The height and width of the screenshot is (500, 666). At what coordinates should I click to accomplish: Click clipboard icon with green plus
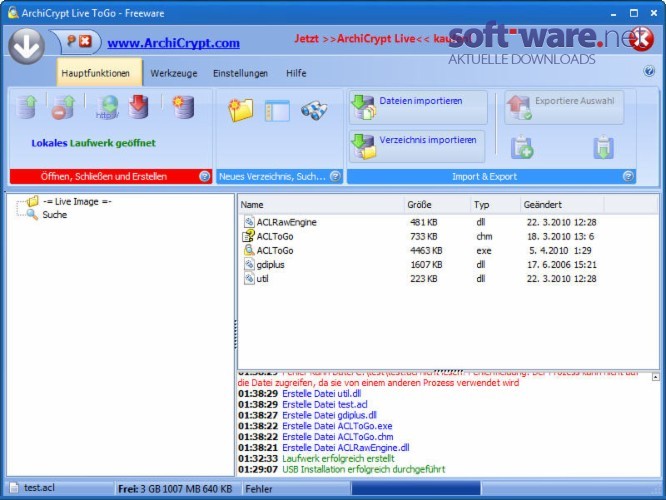(522, 147)
